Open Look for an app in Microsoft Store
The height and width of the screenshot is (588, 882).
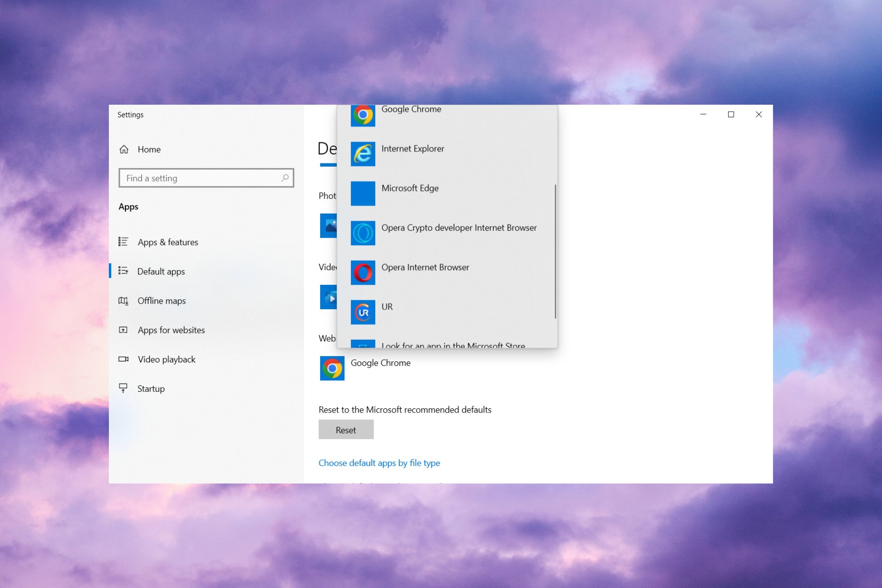pos(447,343)
